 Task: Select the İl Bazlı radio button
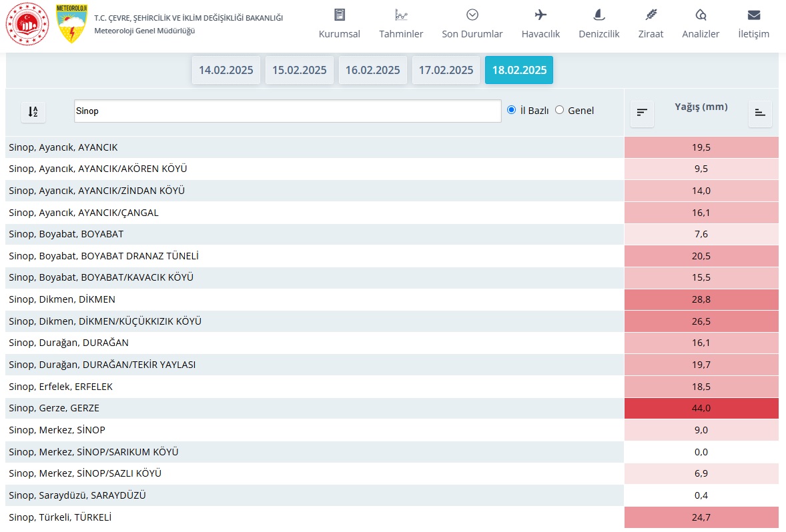(512, 110)
